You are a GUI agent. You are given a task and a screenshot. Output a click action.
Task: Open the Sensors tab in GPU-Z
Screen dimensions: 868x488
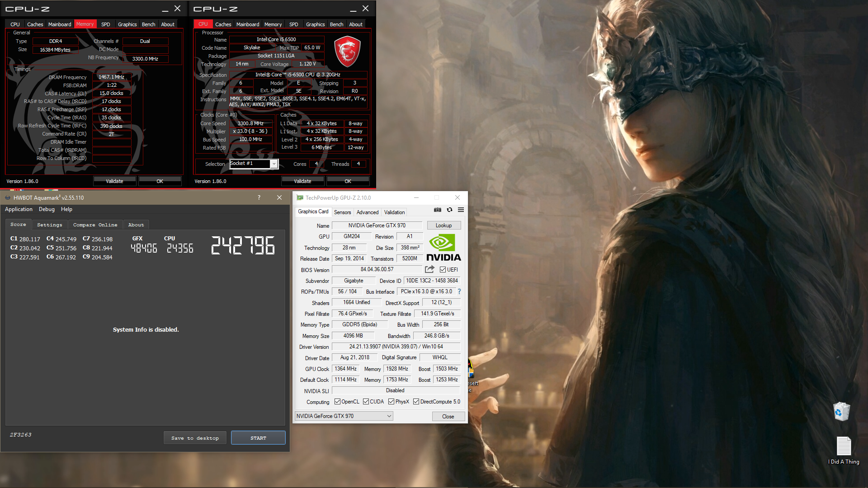coord(342,212)
